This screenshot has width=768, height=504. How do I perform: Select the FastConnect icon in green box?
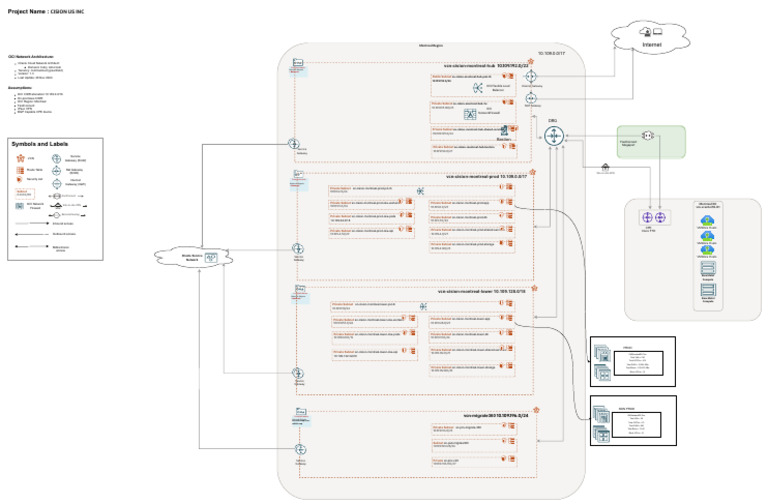[x=648, y=135]
